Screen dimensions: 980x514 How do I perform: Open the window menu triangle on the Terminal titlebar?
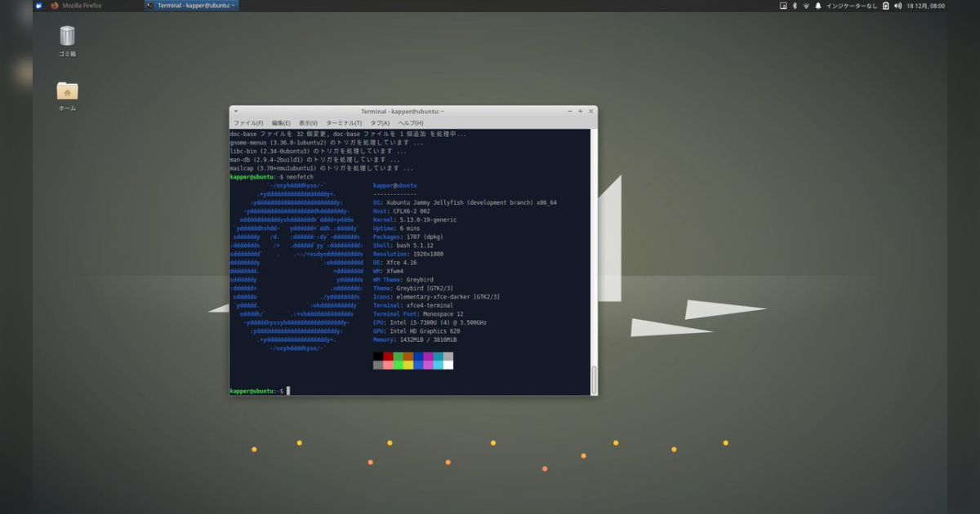235,111
